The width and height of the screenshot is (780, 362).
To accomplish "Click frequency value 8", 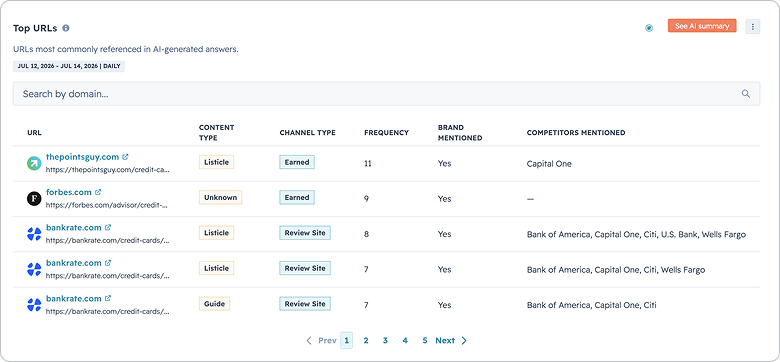I will click(367, 234).
